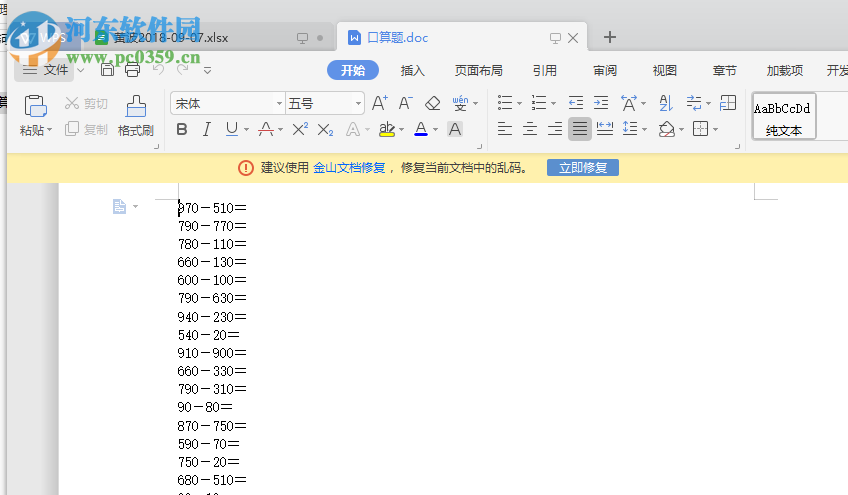The width and height of the screenshot is (848, 495).
Task: Open the 章节 ribbon tab
Action: [x=724, y=70]
